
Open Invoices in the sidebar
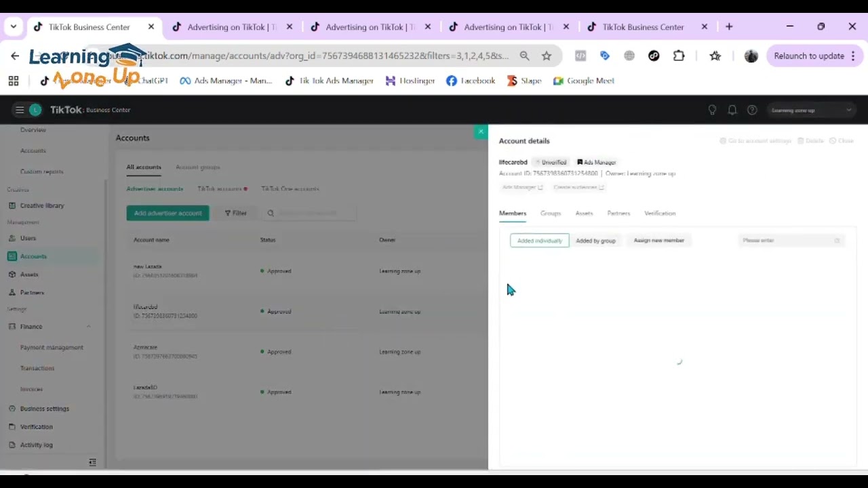click(x=31, y=389)
